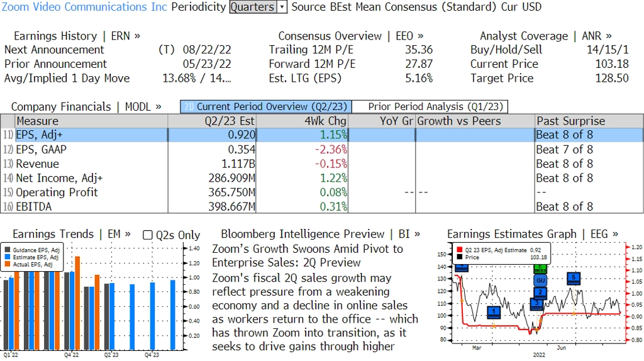The height and width of the screenshot is (361, 644).
Task: Open Earnings Estimates Graph EEG link
Action: [532, 234]
